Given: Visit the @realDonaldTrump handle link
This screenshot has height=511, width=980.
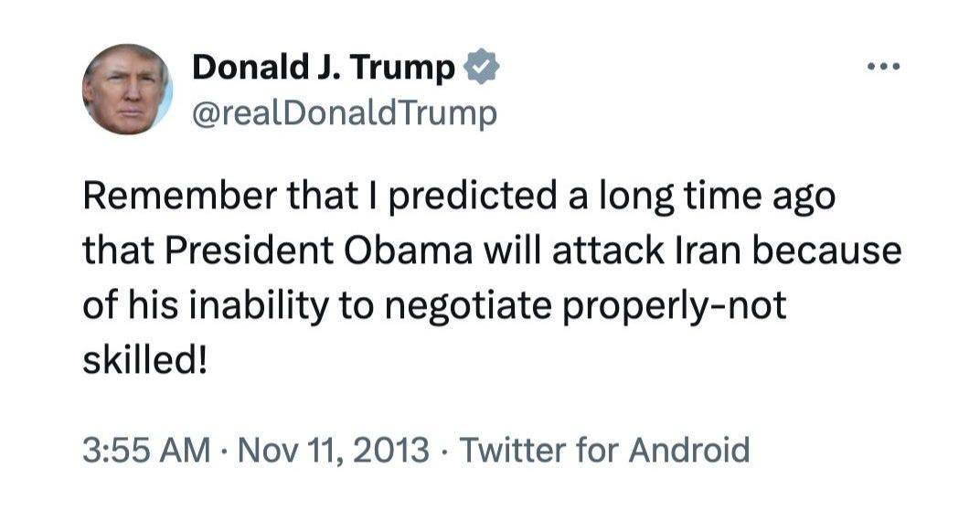Looking at the screenshot, I should pos(345,113).
